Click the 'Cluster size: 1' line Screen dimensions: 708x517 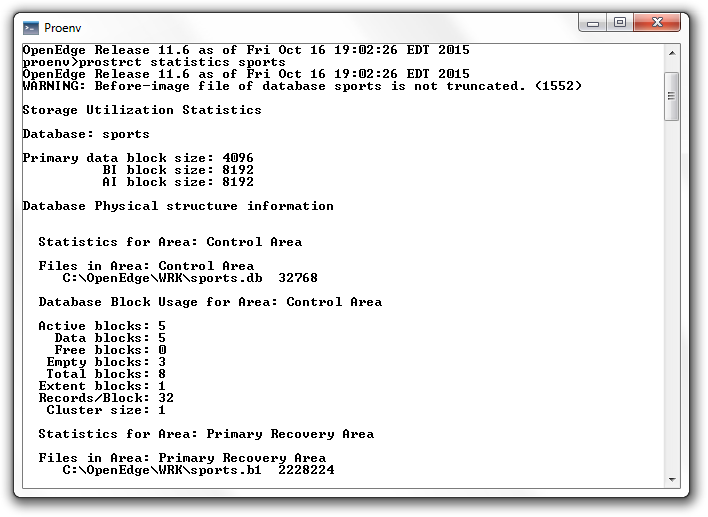point(106,410)
